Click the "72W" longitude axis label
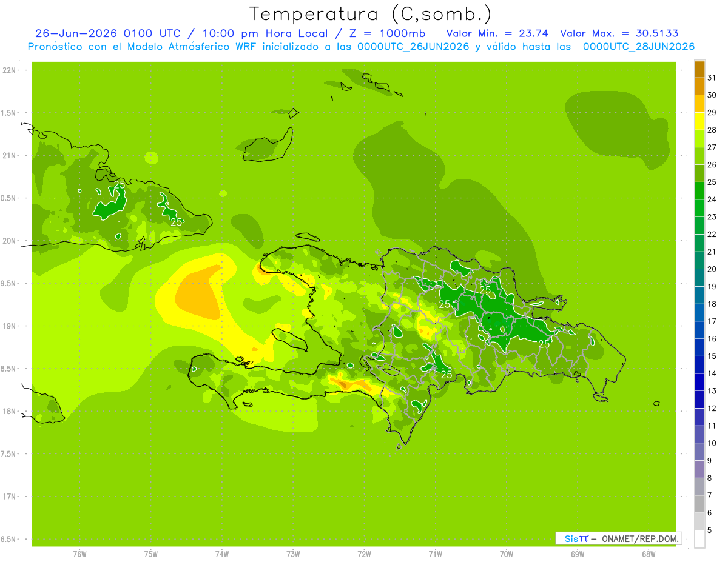 click(x=364, y=554)
